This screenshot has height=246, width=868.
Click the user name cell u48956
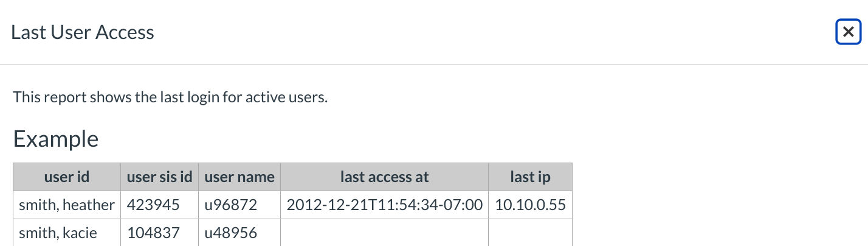pyautogui.click(x=231, y=233)
